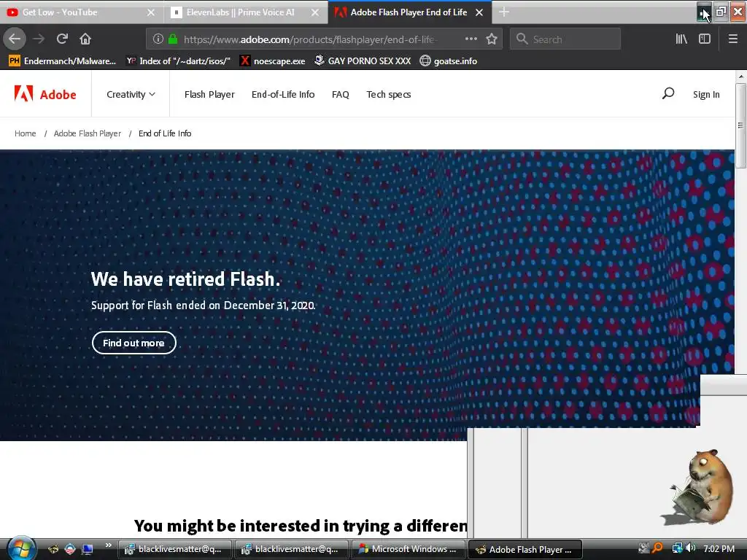Click the orange magnifier tray icon
This screenshot has height=560, width=747.
[657, 548]
